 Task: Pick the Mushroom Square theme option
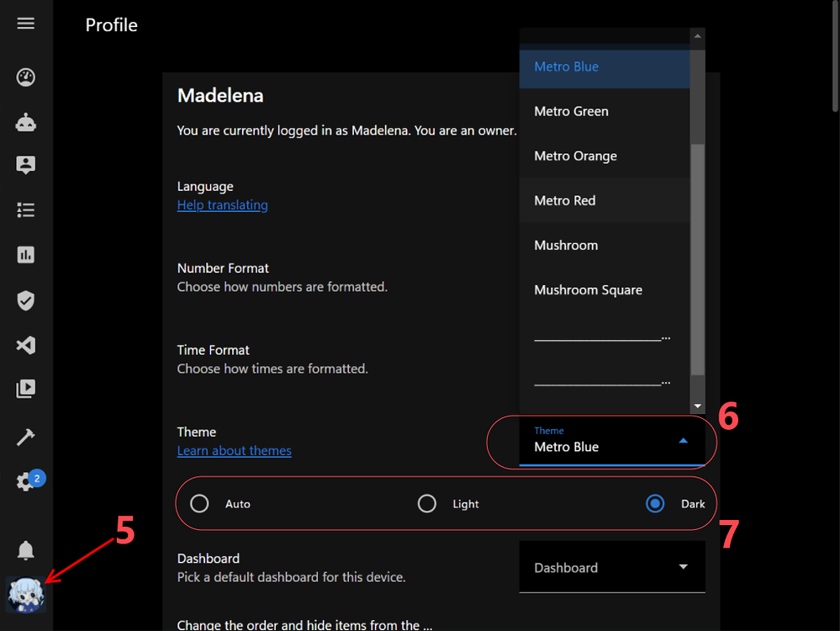click(589, 290)
